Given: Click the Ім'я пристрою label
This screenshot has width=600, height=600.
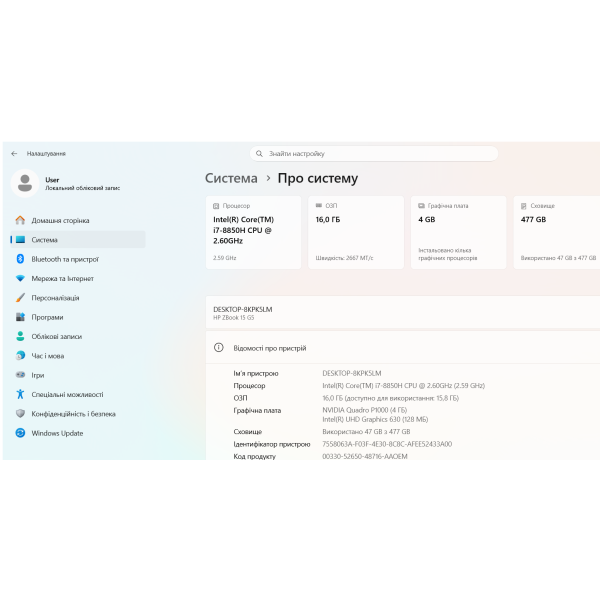Looking at the screenshot, I should click(x=256, y=373).
